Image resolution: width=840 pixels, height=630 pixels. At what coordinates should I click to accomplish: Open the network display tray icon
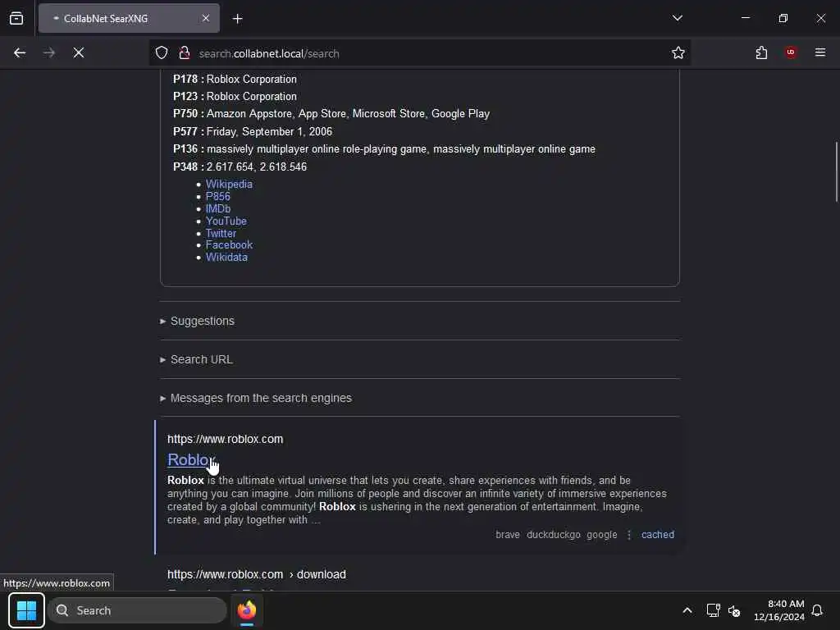(x=713, y=610)
